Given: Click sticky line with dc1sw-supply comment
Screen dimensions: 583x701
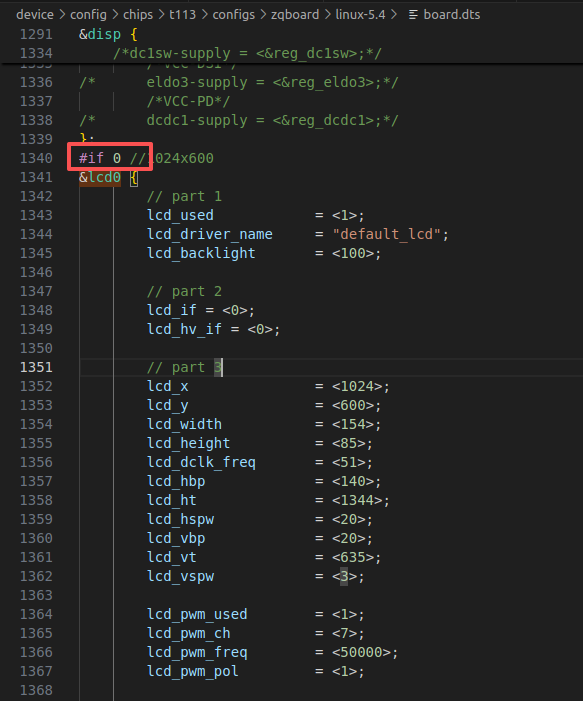Looking at the screenshot, I should point(247,54).
